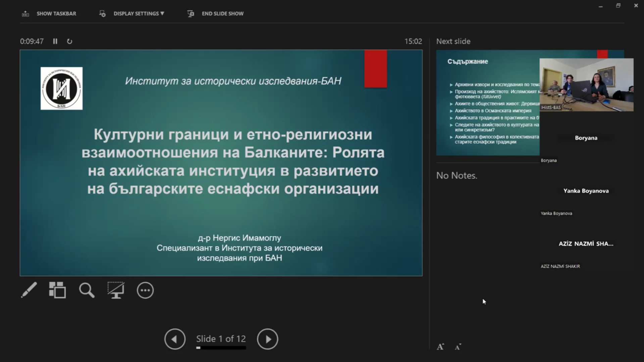Image resolution: width=644 pixels, height=362 pixels.
Task: Select the pen and laser pointer tool
Action: [x=29, y=290]
